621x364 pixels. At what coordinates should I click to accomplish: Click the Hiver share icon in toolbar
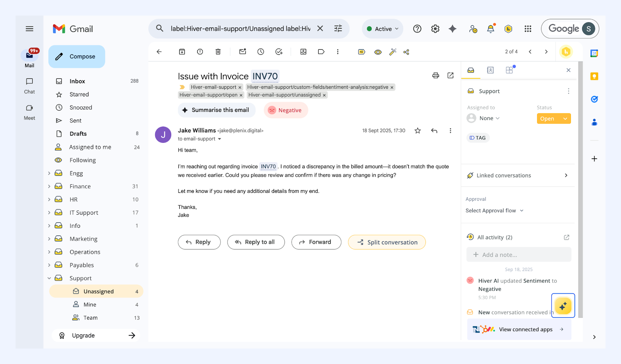[406, 52]
